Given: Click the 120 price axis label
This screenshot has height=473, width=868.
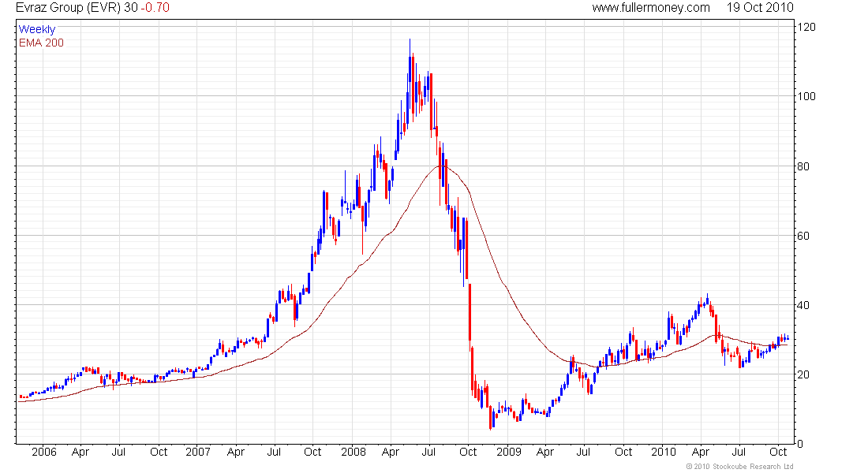Looking at the screenshot, I should tap(806, 27).
